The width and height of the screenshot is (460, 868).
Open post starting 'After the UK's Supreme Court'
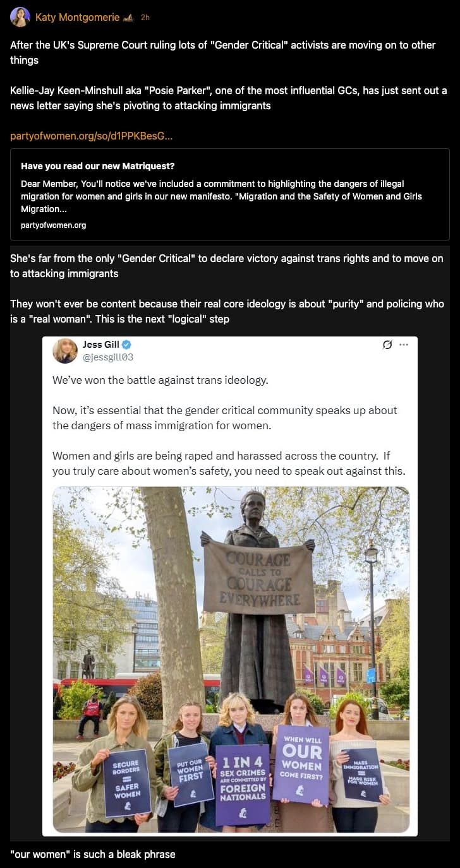point(230,75)
